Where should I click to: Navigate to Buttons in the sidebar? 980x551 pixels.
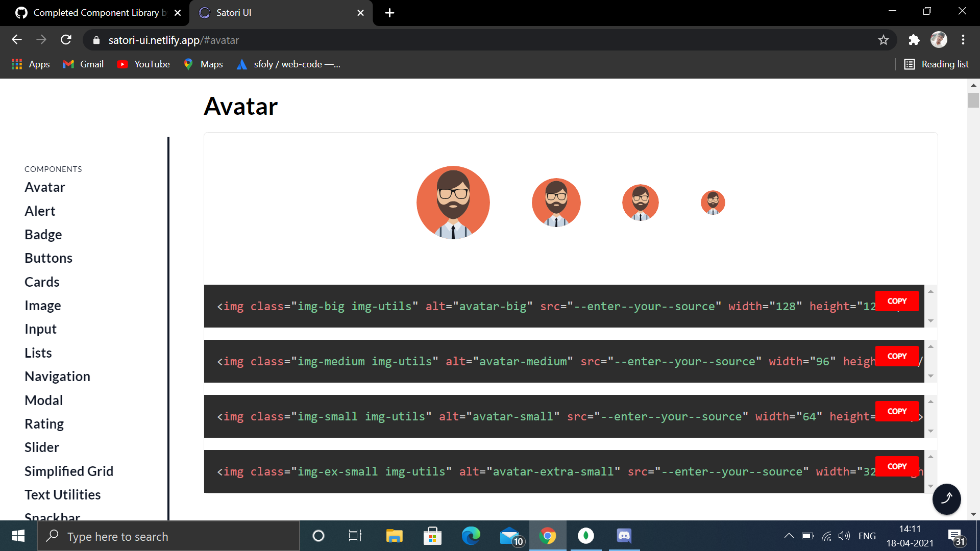[48, 258]
